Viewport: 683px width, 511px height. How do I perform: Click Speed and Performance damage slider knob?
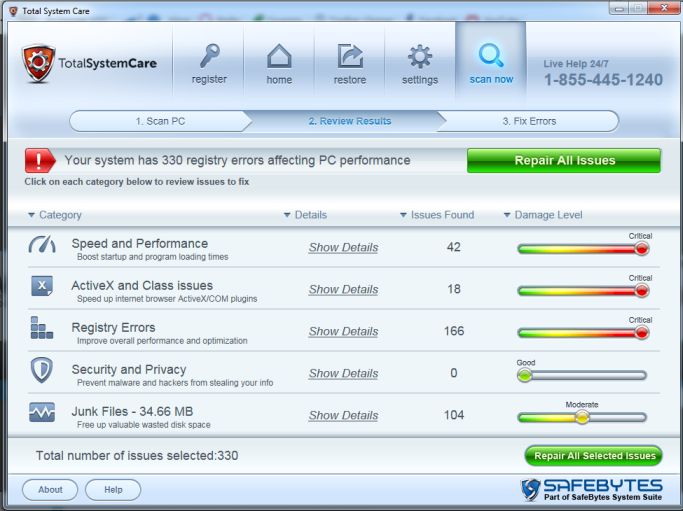point(641,248)
